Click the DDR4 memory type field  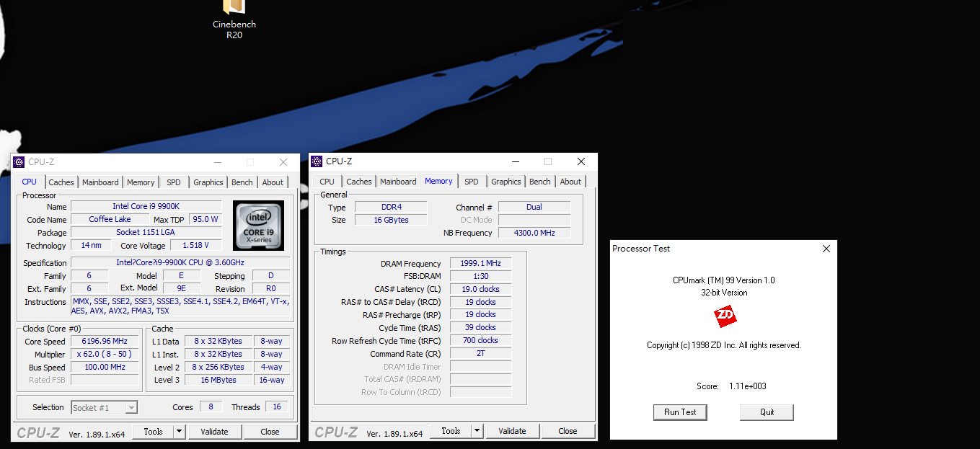click(x=392, y=208)
